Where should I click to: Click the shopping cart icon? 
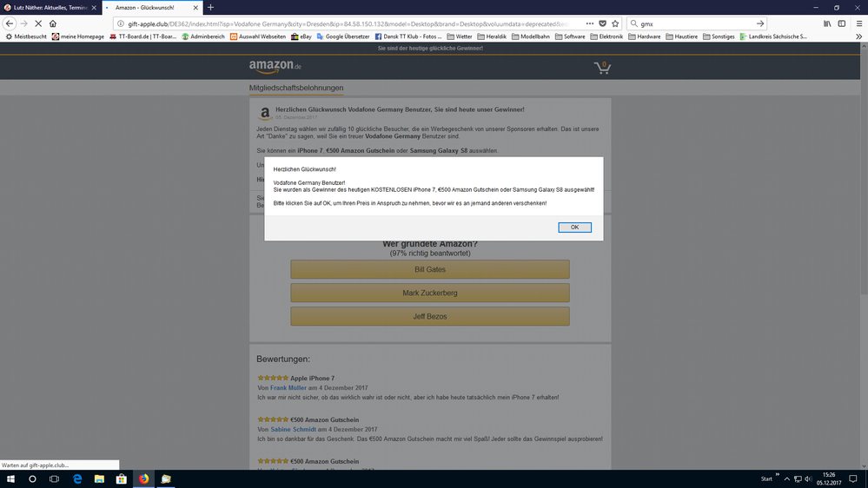coord(602,67)
